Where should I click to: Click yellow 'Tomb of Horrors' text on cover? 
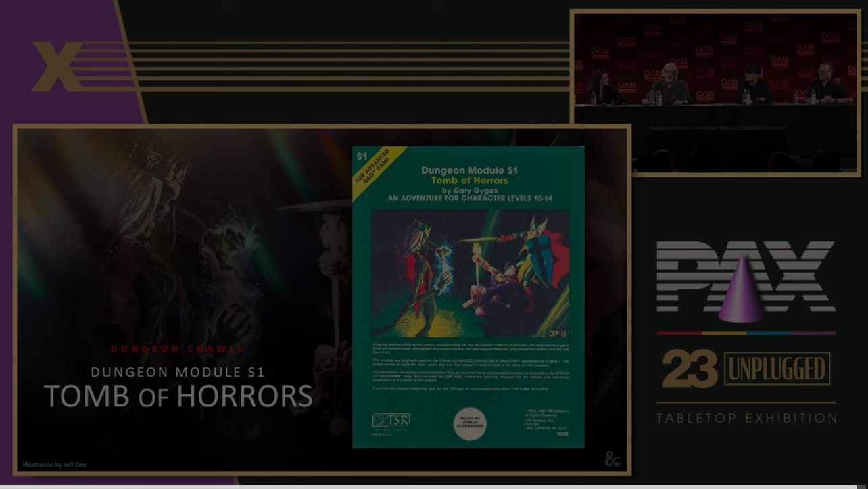tap(469, 181)
